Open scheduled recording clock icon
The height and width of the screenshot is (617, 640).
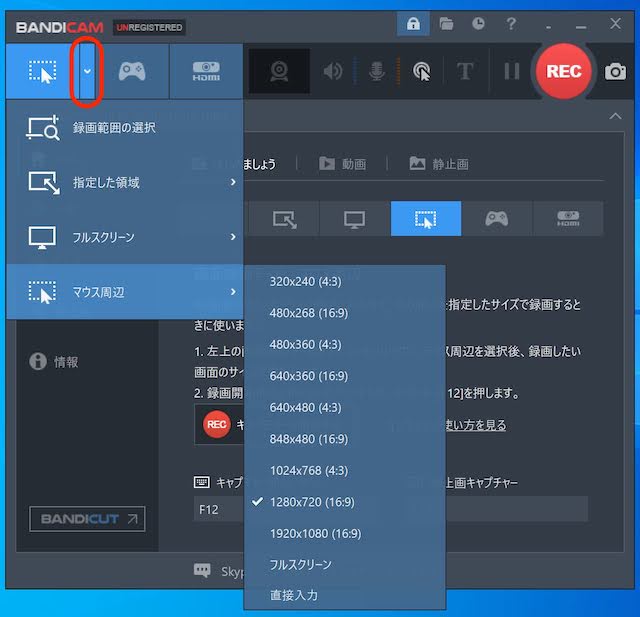(x=478, y=24)
